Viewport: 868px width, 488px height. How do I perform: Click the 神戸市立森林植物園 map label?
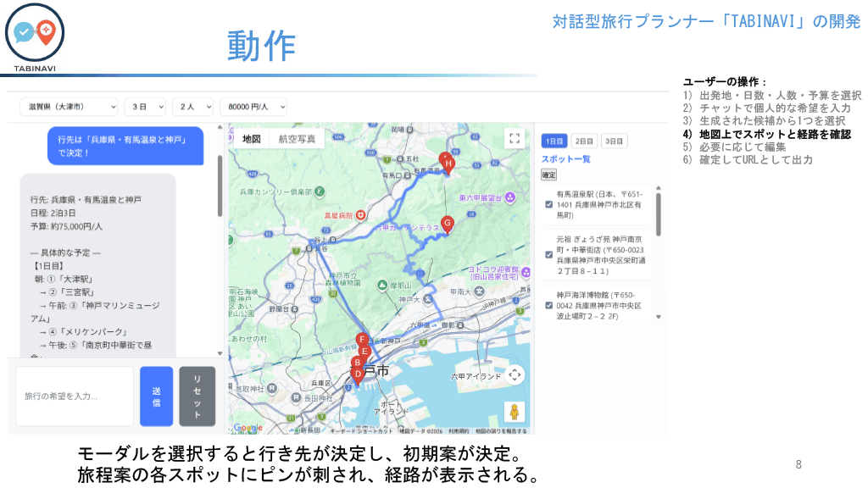[344, 279]
